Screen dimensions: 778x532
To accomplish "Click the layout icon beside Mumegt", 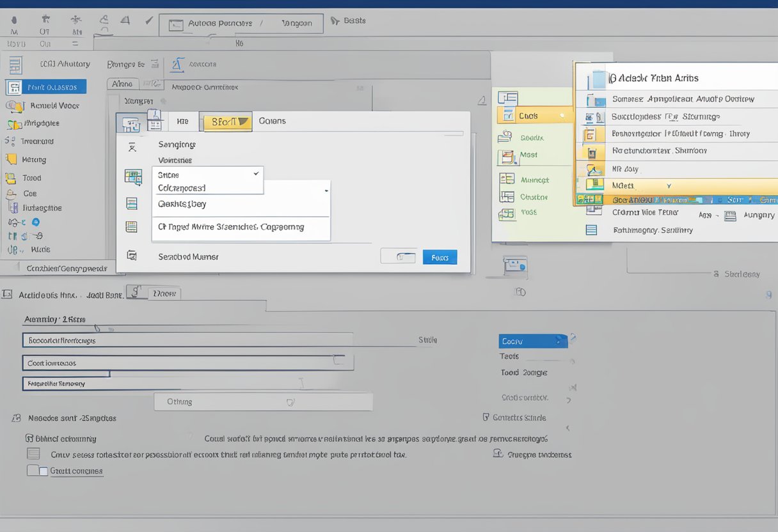I will click(x=507, y=180).
